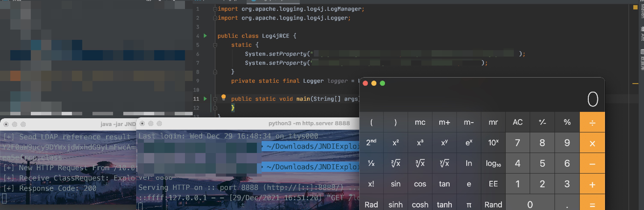Click the cosh key
Image resolution: width=644 pixels, height=210 pixels.
pyautogui.click(x=420, y=202)
